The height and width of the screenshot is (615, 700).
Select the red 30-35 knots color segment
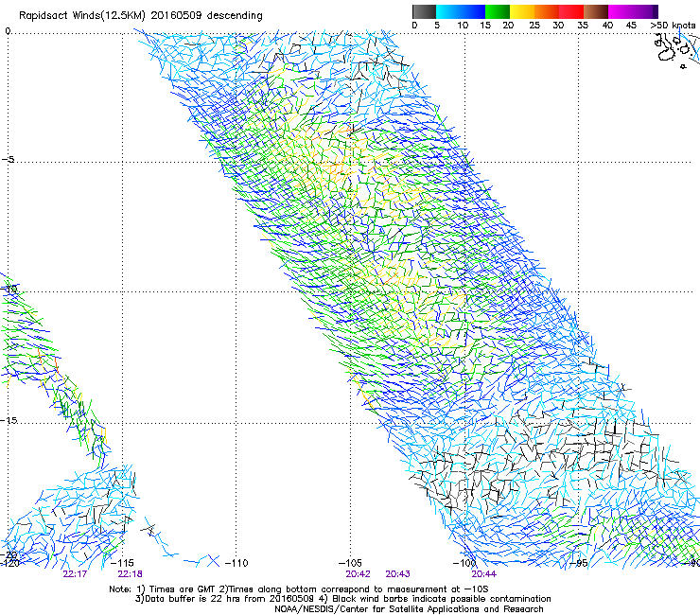tap(571, 11)
